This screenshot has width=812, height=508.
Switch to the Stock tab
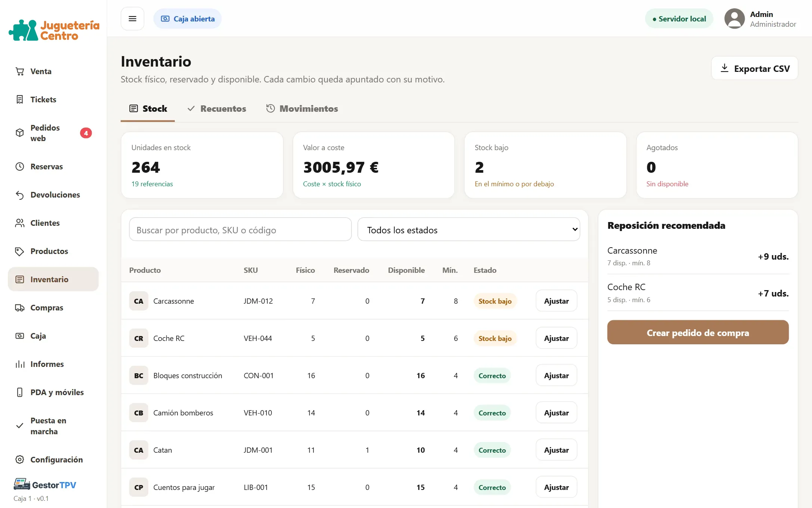click(148, 109)
